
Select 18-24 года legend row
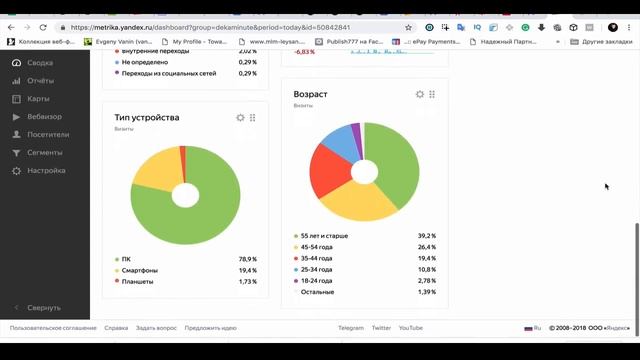pos(365,281)
